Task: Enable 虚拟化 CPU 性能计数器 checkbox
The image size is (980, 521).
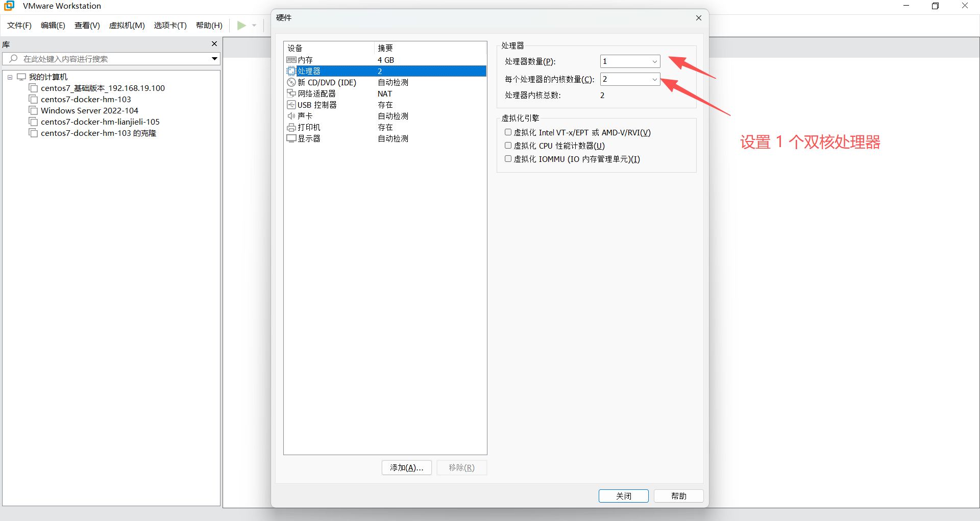Action: tap(508, 146)
